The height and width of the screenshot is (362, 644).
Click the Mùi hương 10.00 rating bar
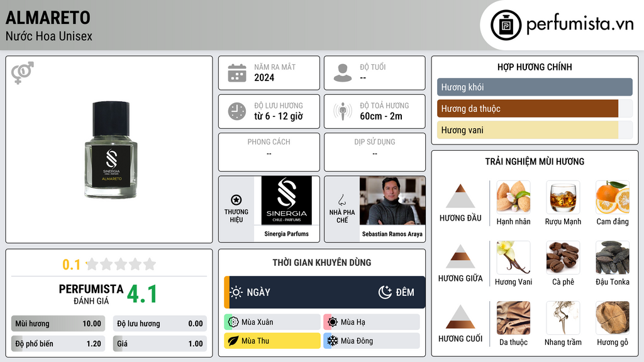click(58, 324)
